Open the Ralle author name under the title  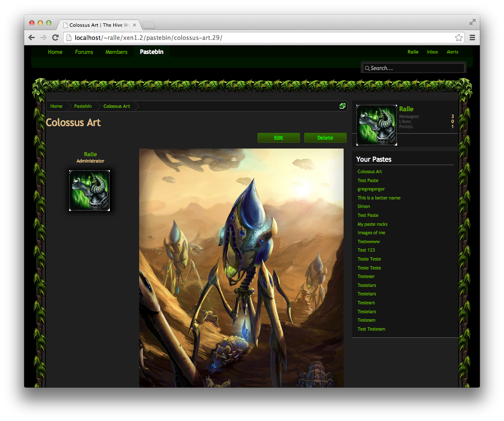tap(90, 154)
